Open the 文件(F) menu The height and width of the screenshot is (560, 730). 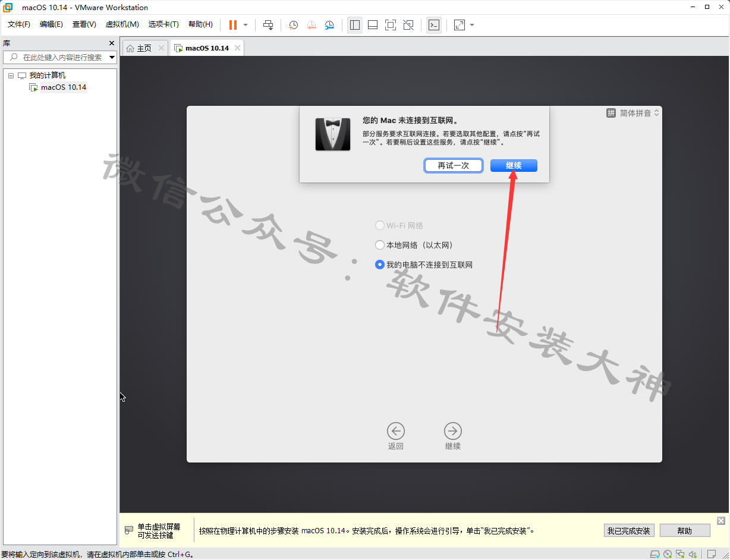pos(19,24)
